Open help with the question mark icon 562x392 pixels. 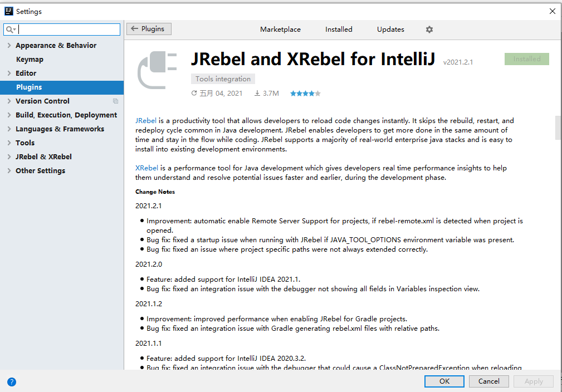[12, 382]
